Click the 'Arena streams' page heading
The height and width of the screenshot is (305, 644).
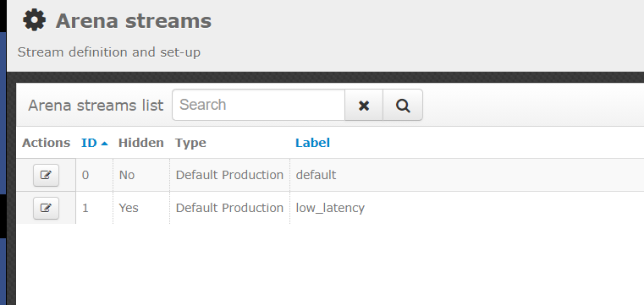[x=134, y=20]
